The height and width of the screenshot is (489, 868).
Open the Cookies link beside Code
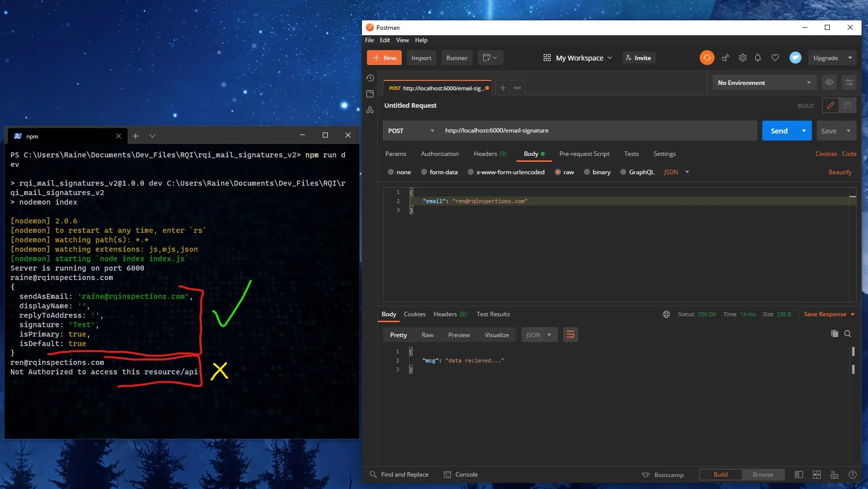(x=826, y=154)
